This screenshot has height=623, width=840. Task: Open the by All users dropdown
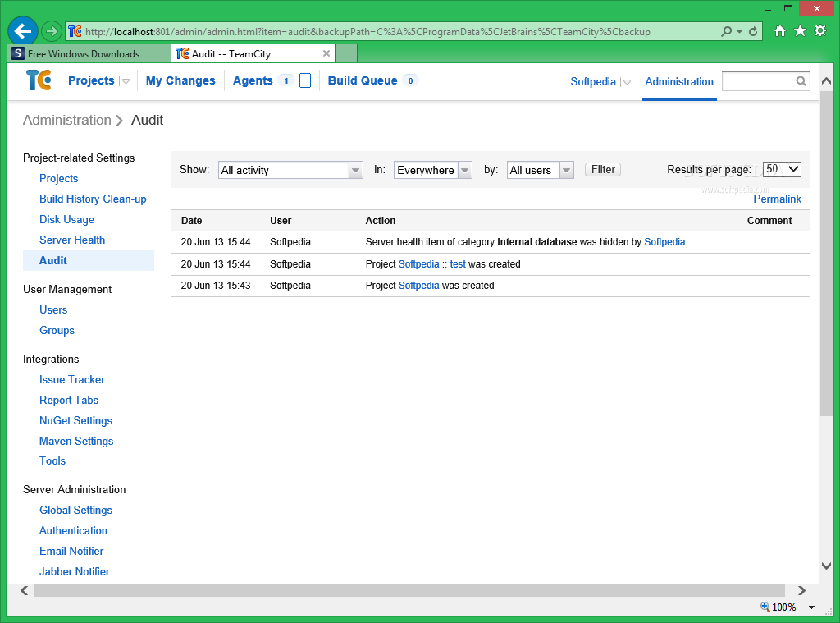(541, 170)
